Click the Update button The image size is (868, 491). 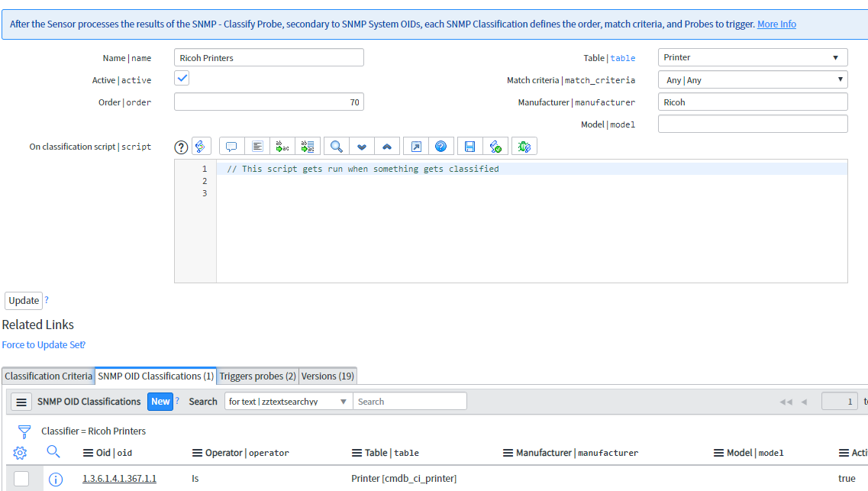pos(24,301)
